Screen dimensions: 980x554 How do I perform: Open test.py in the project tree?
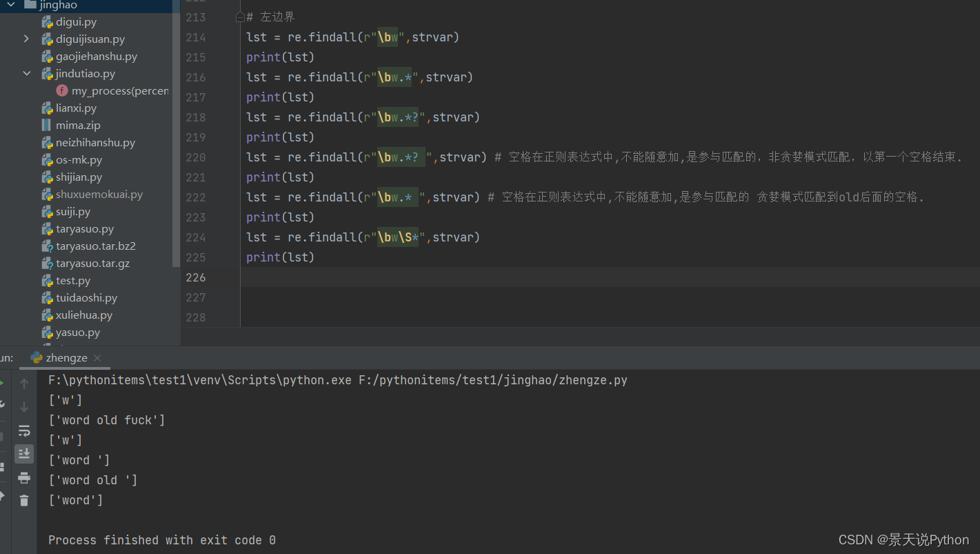tap(73, 281)
